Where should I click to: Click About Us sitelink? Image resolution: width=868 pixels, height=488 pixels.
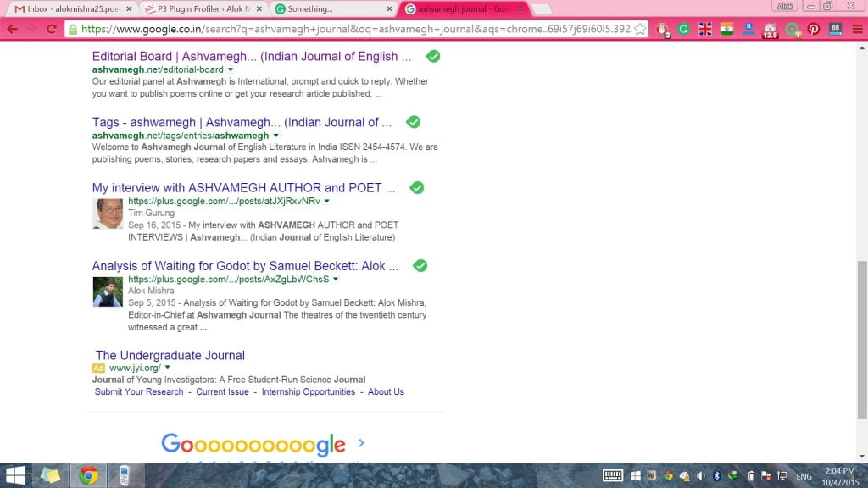(x=386, y=391)
